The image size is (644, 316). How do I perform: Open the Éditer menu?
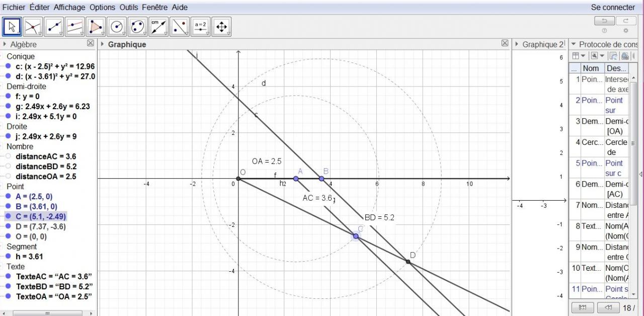pos(40,7)
